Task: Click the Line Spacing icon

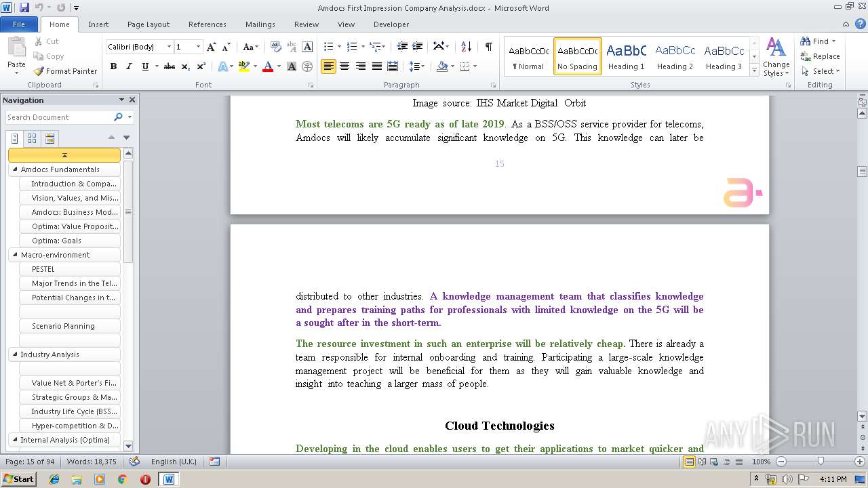Action: tap(416, 66)
